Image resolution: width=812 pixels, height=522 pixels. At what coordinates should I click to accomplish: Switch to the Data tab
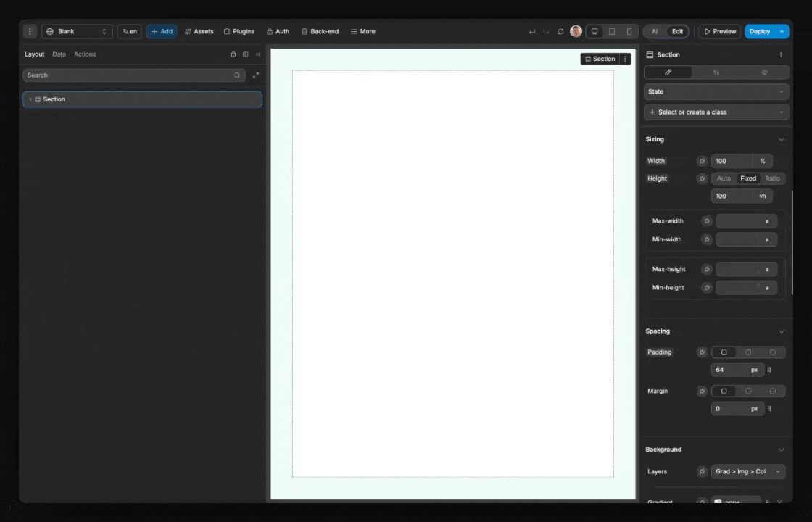tap(59, 54)
